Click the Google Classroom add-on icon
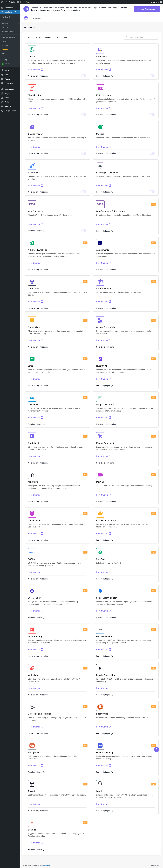Screen dimensions: 163x868 (x=100, y=398)
